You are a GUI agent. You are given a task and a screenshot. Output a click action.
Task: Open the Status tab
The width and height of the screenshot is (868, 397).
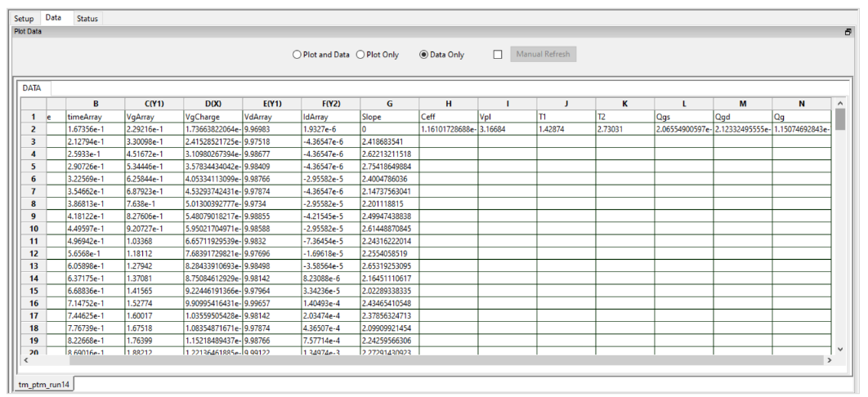click(x=87, y=17)
